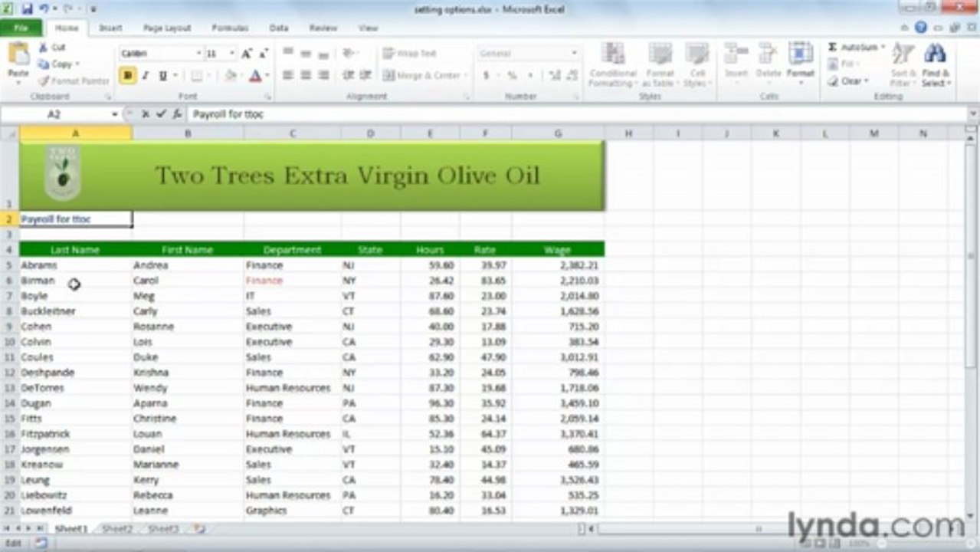Click the Top Align icon
The width and height of the screenshot is (980, 552).
288,53
